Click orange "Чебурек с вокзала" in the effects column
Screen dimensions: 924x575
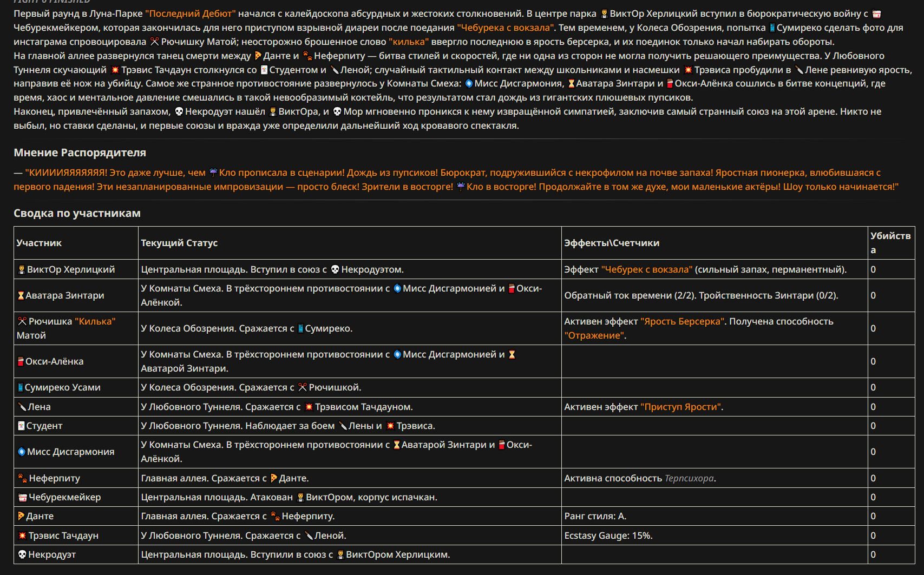tap(647, 269)
